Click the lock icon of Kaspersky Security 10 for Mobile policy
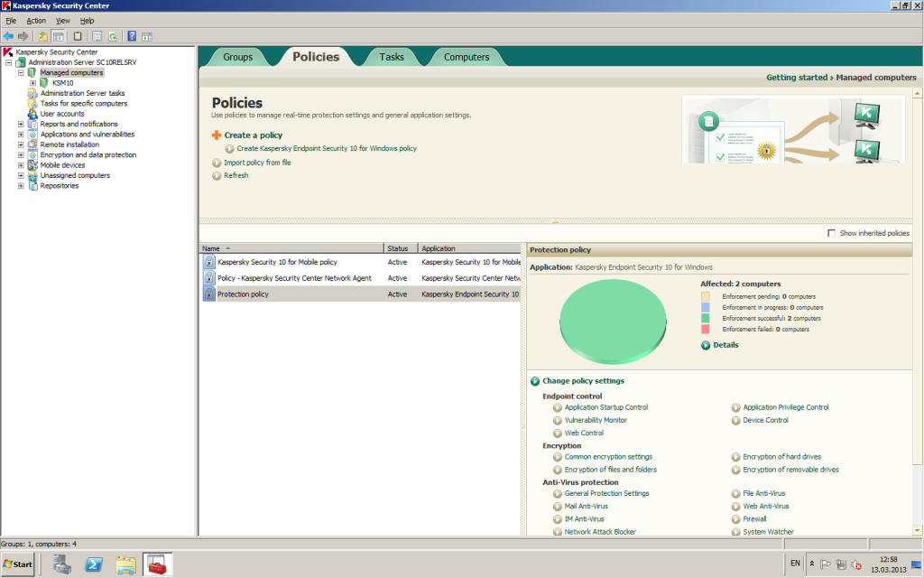Image resolution: width=924 pixels, height=578 pixels. 208,261
